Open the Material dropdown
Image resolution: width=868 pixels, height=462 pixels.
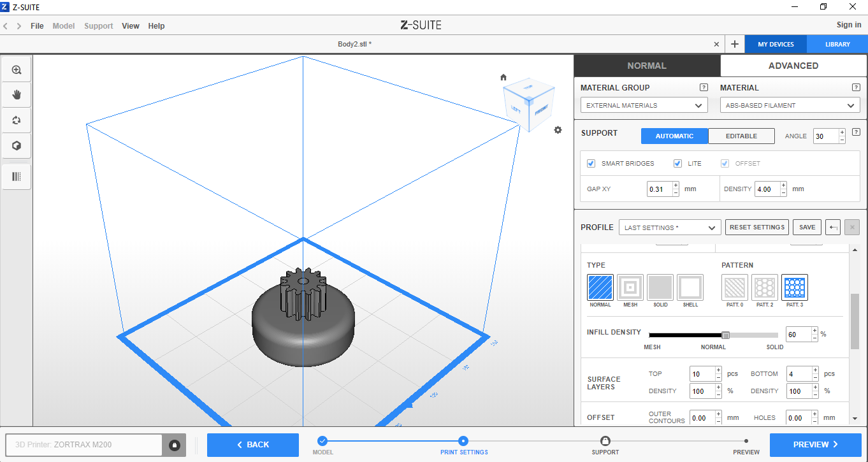point(790,105)
